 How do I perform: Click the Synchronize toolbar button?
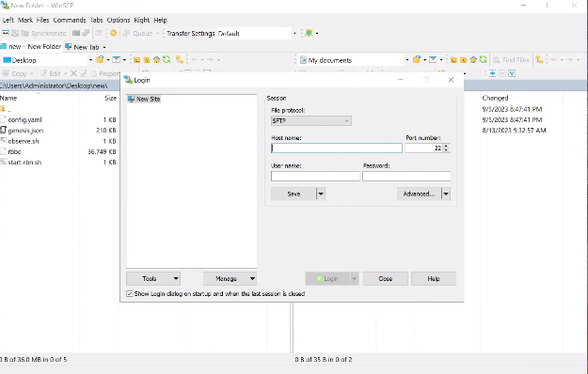44,33
